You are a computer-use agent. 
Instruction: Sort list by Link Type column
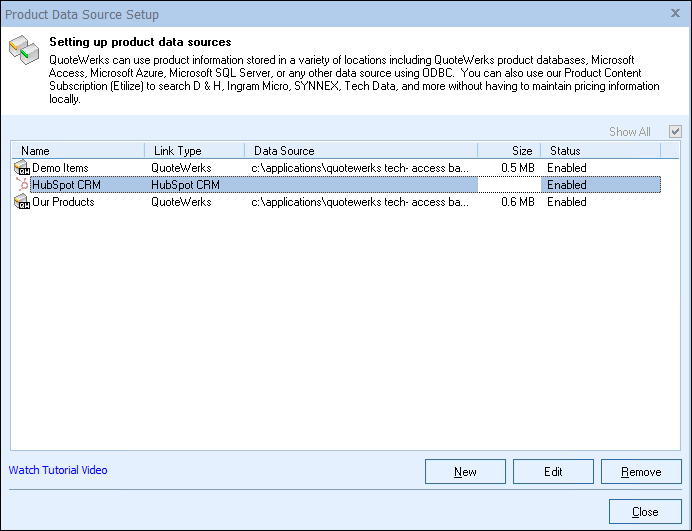point(194,151)
